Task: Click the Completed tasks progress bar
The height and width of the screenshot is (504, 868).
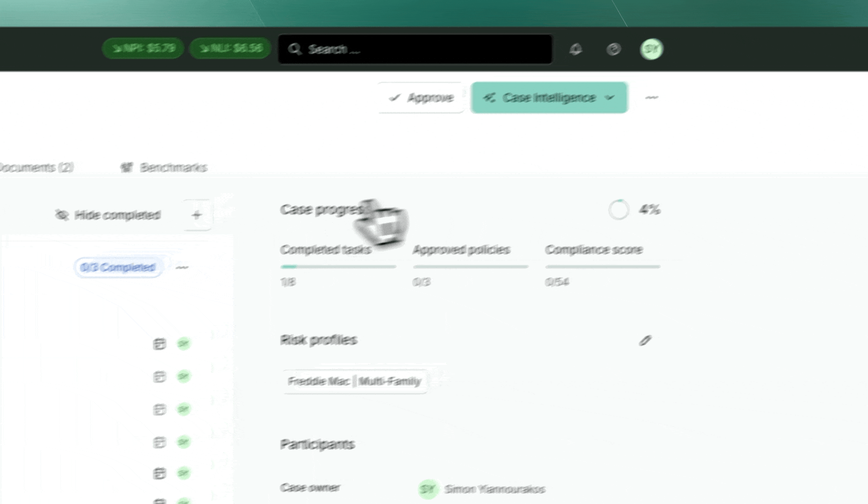Action: pos(338,267)
